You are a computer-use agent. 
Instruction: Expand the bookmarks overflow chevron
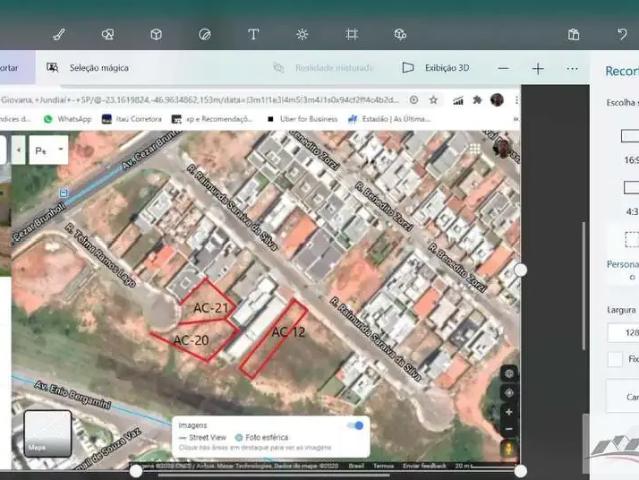516,119
